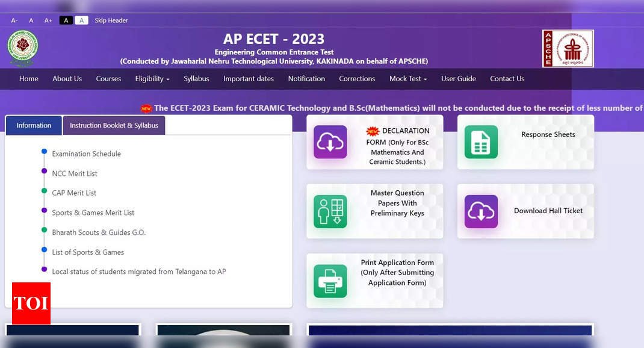This screenshot has width=644, height=348.
Task: Open the NCC Merit List link
Action: (75, 173)
